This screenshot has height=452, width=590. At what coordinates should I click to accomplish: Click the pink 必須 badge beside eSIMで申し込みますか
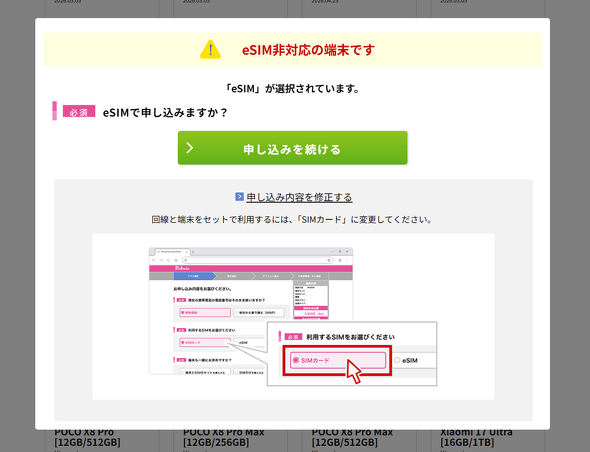point(79,111)
